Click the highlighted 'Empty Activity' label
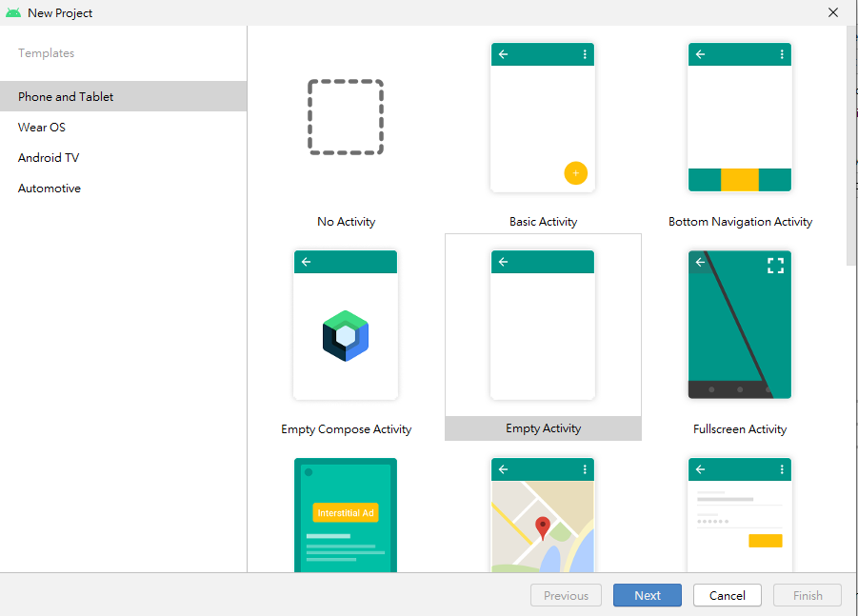Image resolution: width=858 pixels, height=616 pixels. click(544, 428)
